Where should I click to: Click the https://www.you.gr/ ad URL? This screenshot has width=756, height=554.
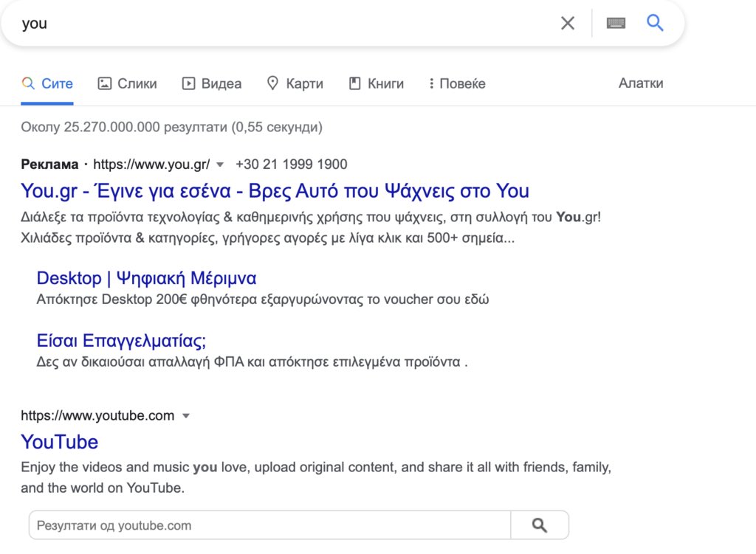point(151,165)
